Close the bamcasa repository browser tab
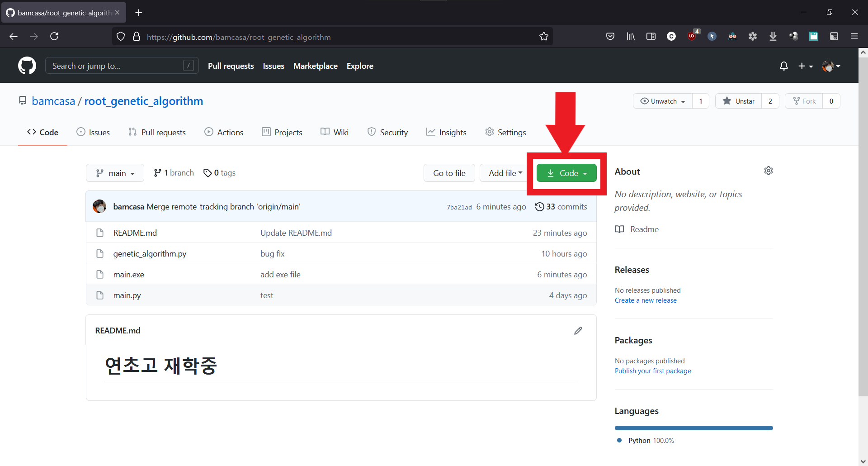This screenshot has width=868, height=466. point(117,13)
